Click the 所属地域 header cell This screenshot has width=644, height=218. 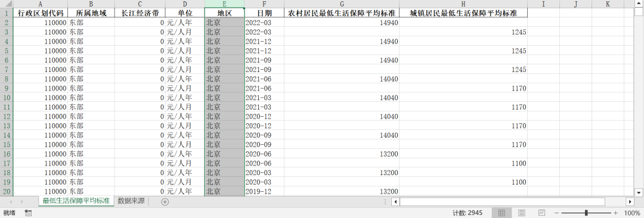point(91,13)
